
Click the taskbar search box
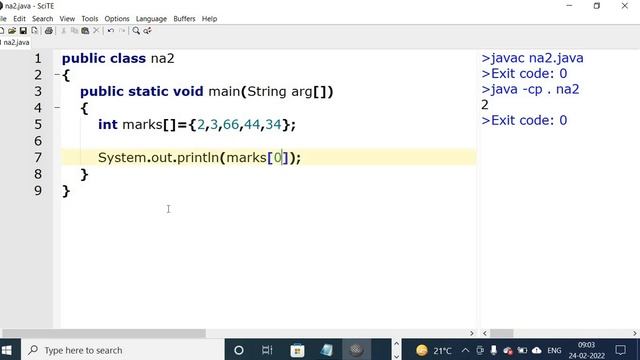pyautogui.click(x=122, y=350)
